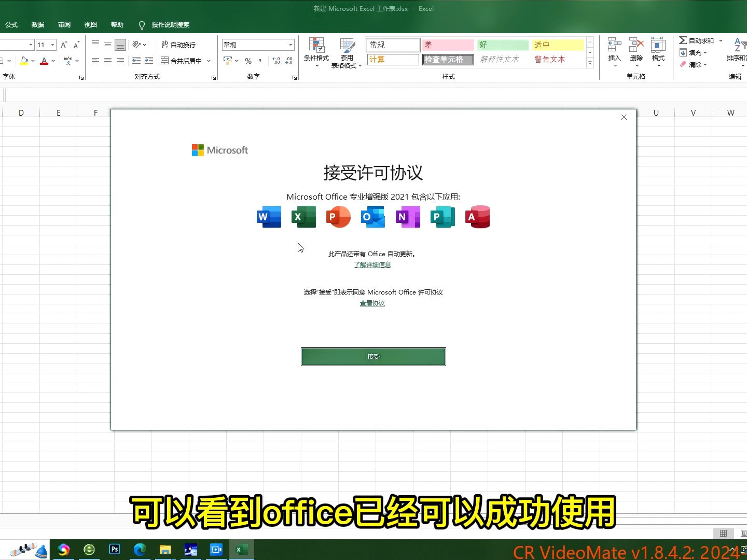Image resolution: width=747 pixels, height=560 pixels.
Task: Apply percent style format
Action: [x=248, y=61]
